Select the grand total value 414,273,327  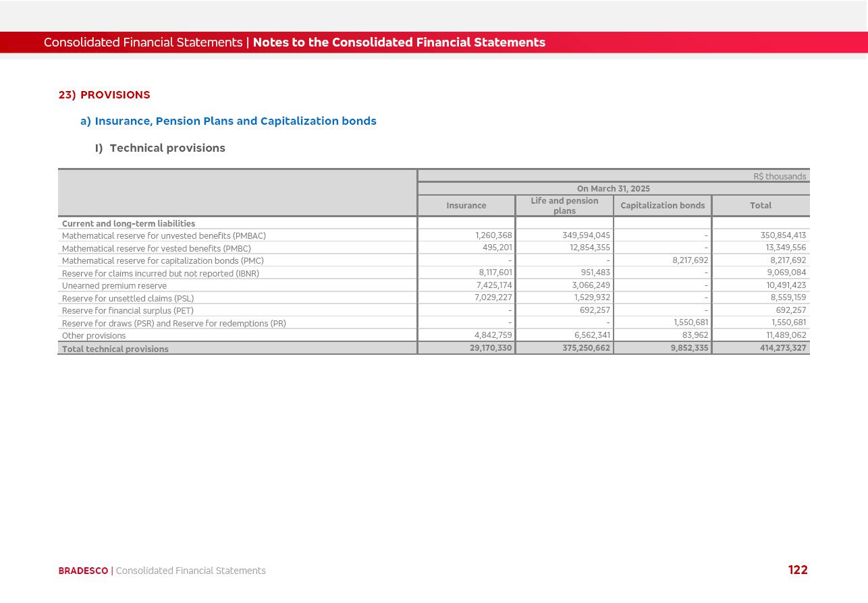[x=782, y=348]
